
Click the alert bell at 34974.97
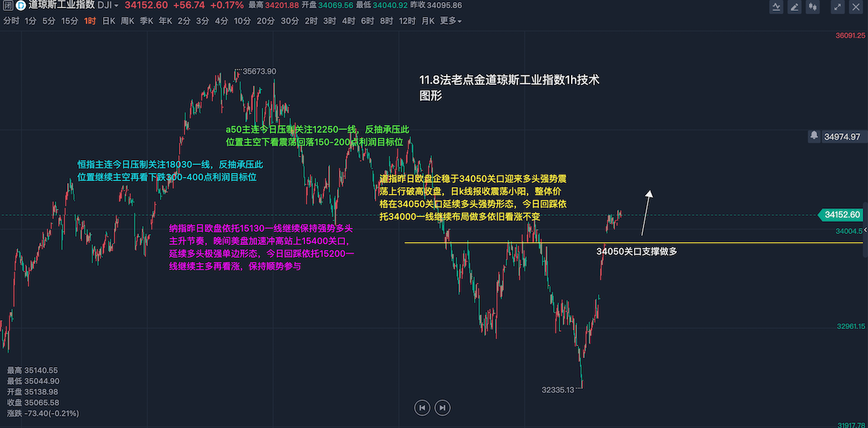(x=814, y=136)
